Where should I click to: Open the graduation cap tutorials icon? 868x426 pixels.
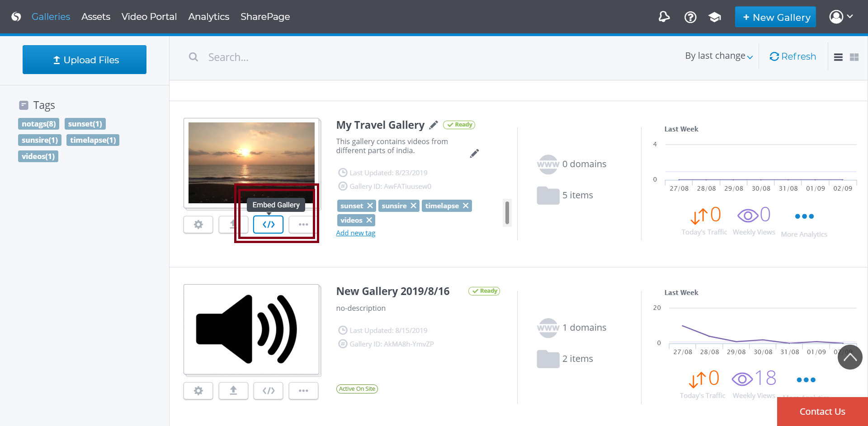715,17
